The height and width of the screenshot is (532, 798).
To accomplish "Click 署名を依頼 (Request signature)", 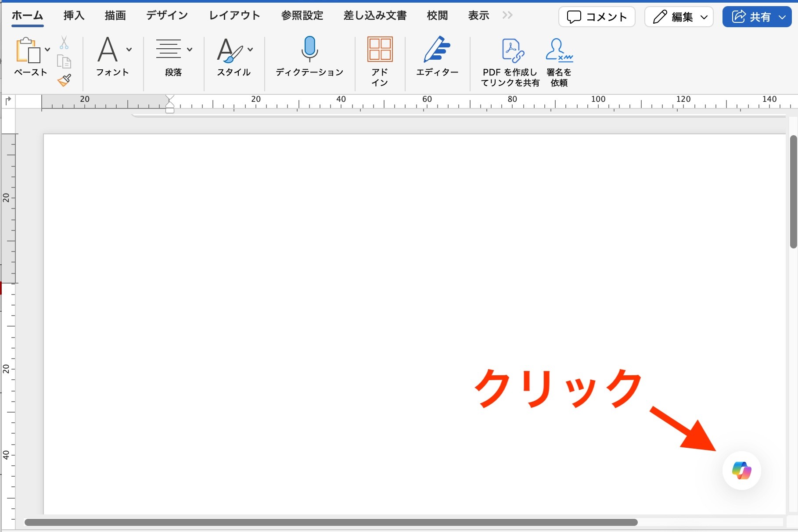I will click(559, 62).
